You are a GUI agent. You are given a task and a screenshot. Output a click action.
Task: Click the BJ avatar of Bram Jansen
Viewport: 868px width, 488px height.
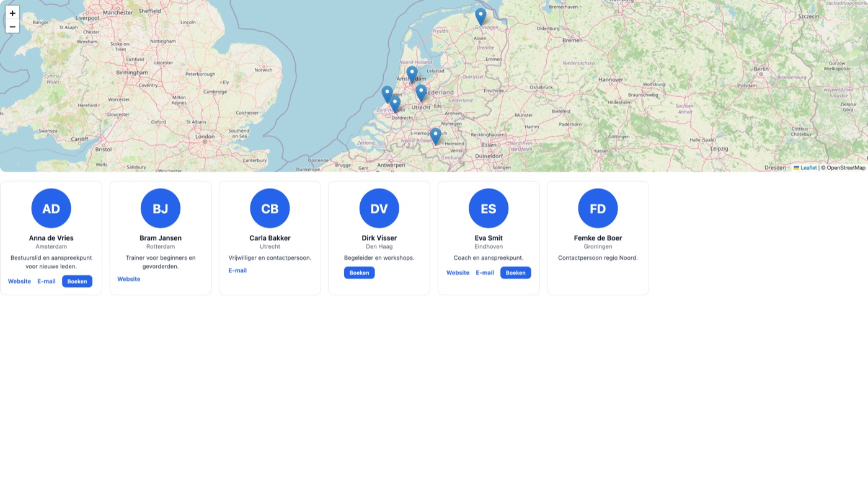pos(161,208)
